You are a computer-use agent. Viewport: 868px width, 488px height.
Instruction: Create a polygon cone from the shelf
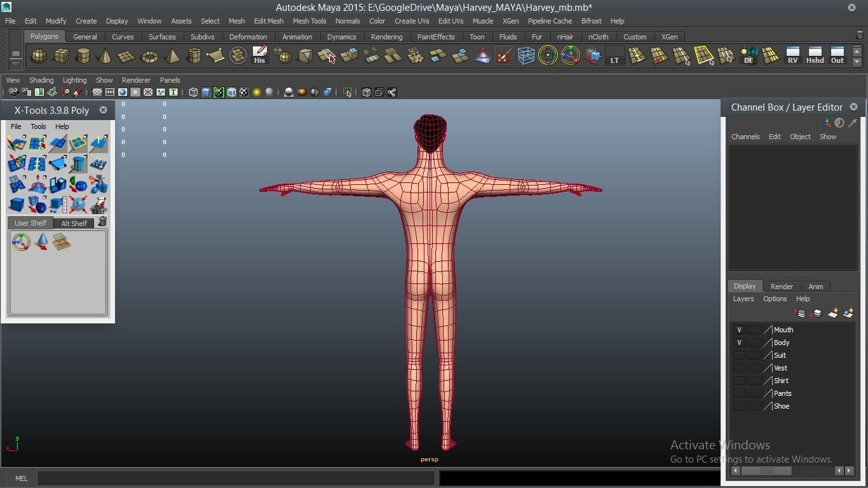click(x=105, y=56)
